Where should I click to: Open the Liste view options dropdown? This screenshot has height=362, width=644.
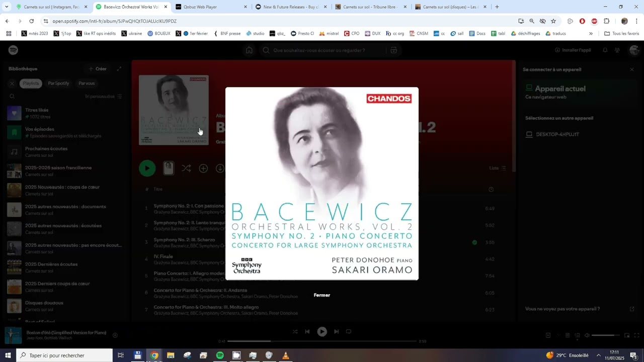498,168
